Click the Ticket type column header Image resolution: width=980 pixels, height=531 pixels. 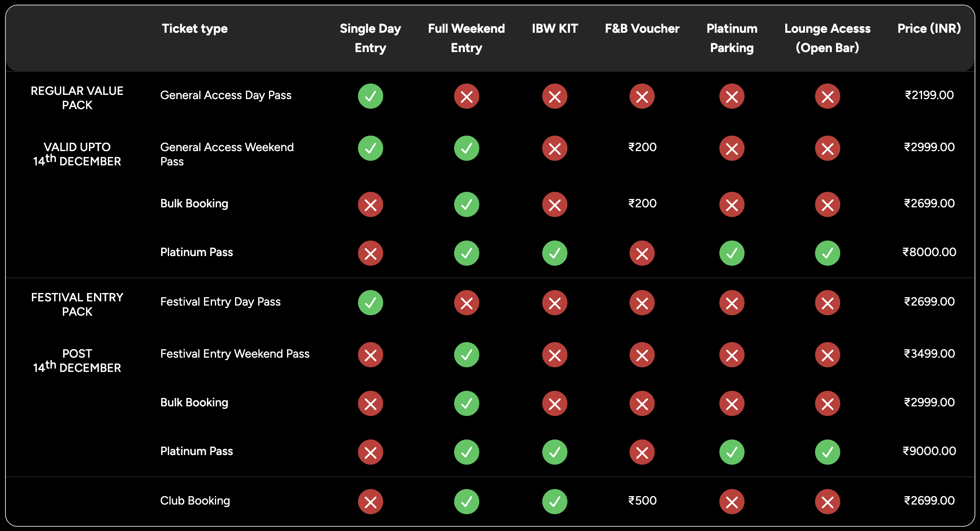(x=195, y=29)
